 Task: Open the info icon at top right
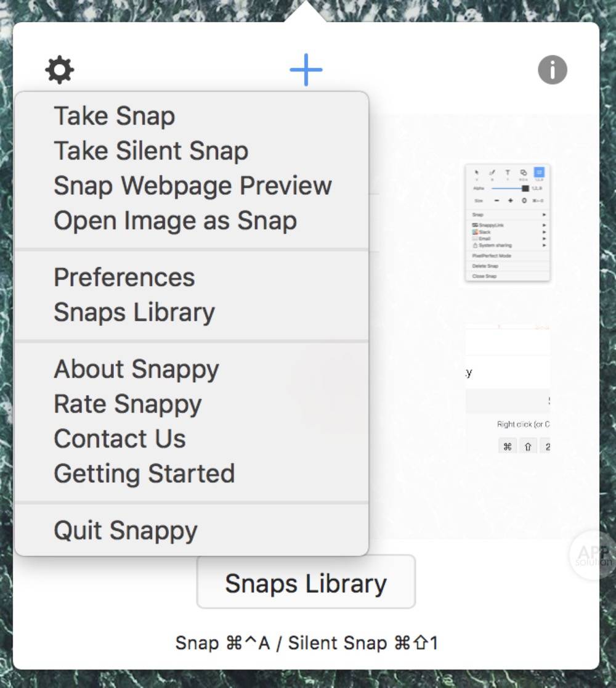[552, 69]
